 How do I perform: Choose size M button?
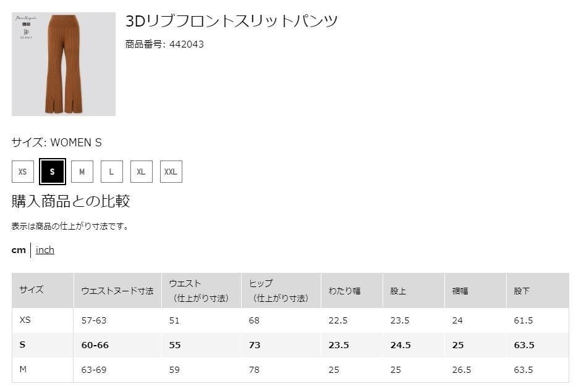[x=82, y=172]
